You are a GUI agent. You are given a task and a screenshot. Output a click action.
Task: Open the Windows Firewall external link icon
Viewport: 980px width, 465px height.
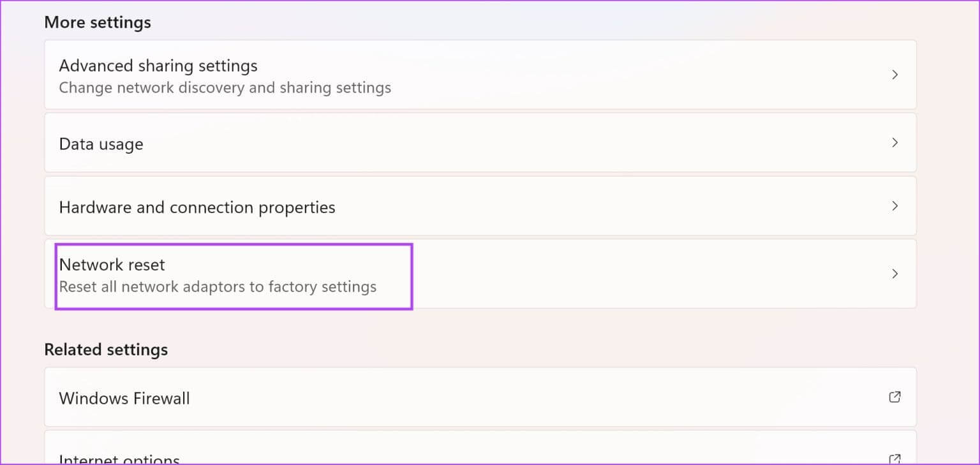click(x=895, y=397)
